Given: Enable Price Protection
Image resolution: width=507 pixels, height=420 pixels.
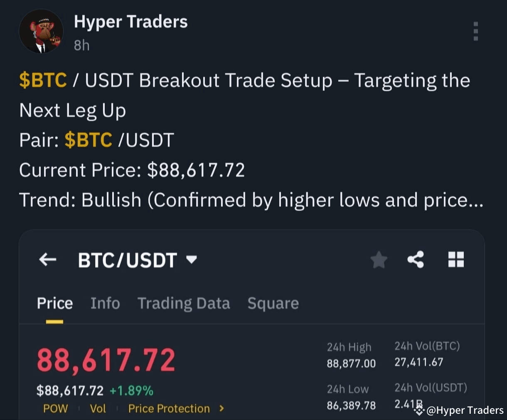Looking at the screenshot, I should pyautogui.click(x=168, y=408).
